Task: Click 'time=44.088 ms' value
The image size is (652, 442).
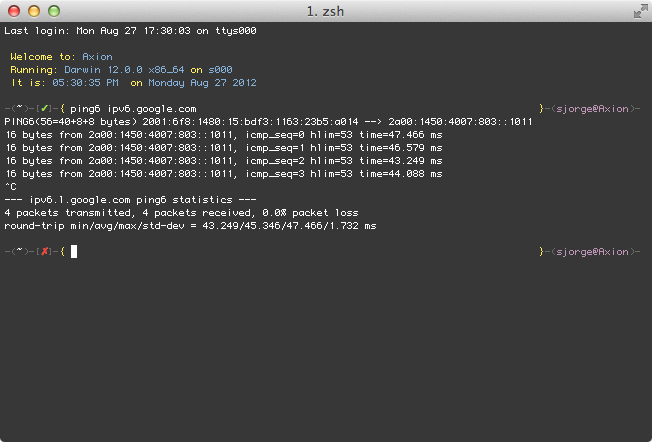Action: pos(401,173)
